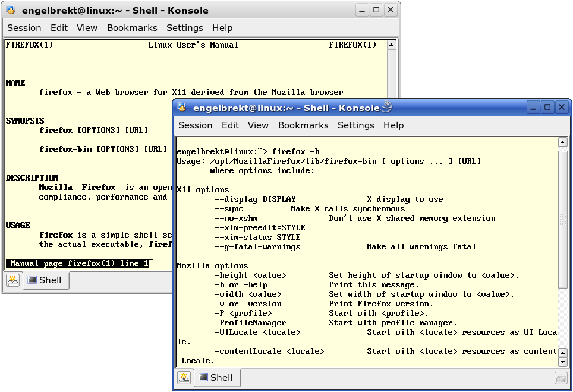Click 'NAME' heading in man page

[x=15, y=83]
